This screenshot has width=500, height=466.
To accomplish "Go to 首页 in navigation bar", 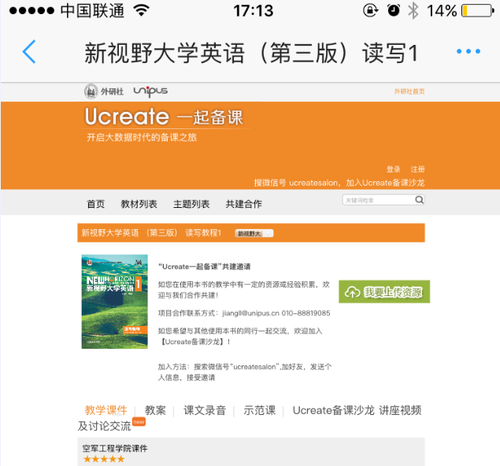I will 96,204.
